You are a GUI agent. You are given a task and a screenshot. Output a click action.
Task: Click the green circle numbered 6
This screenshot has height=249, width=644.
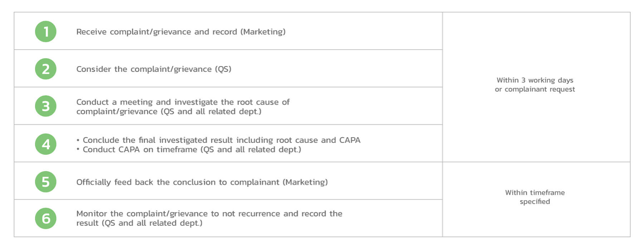point(46,218)
